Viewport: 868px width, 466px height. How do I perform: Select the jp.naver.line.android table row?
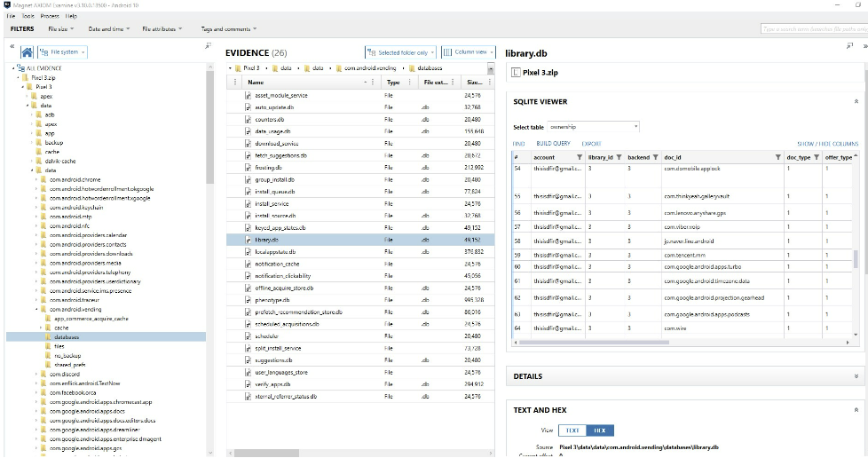[682, 241]
